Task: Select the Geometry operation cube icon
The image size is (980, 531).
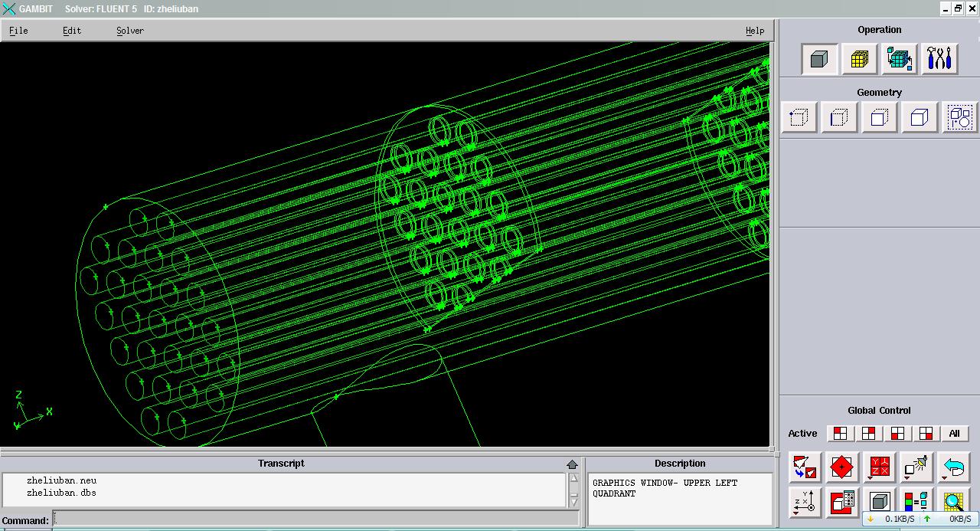Action: click(x=819, y=59)
